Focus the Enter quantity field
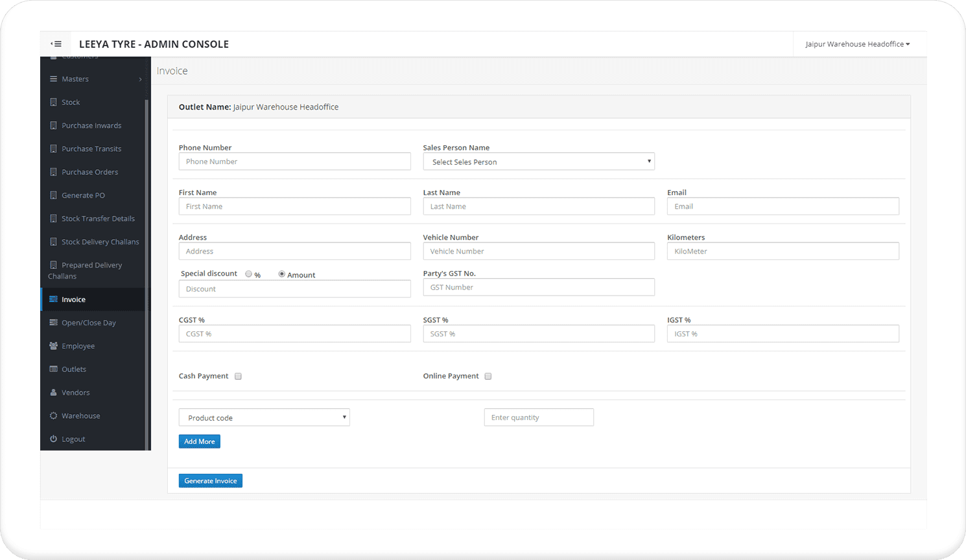The width and height of the screenshot is (966, 560). pos(539,417)
